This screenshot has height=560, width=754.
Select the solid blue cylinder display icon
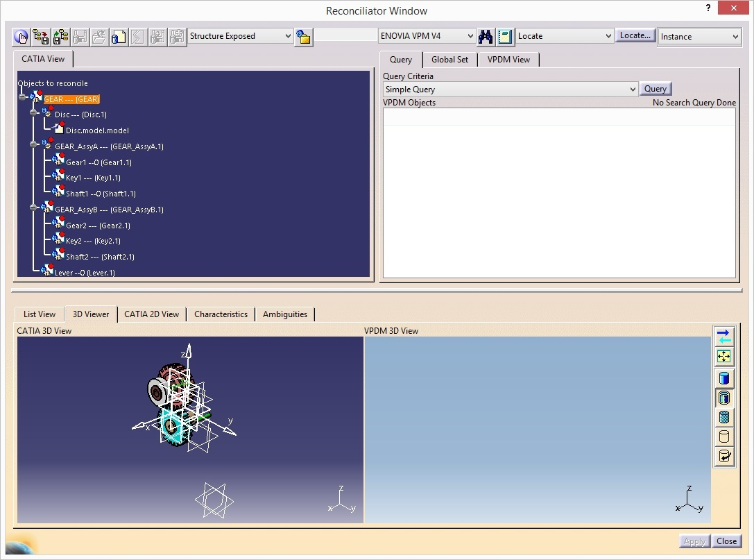[x=723, y=378]
